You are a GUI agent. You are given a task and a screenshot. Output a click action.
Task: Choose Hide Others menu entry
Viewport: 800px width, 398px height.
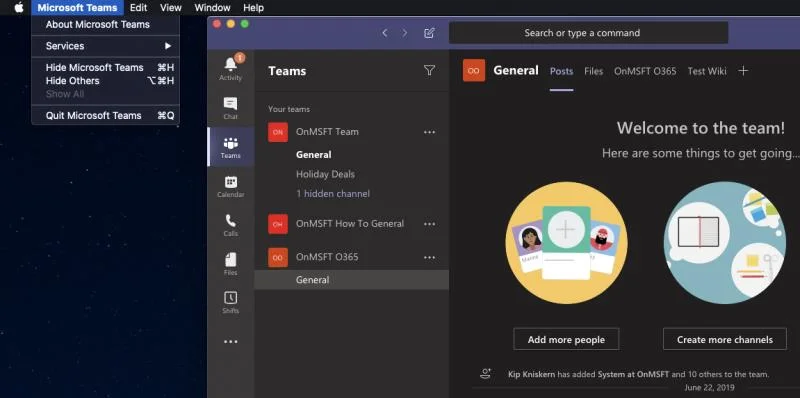pos(106,81)
